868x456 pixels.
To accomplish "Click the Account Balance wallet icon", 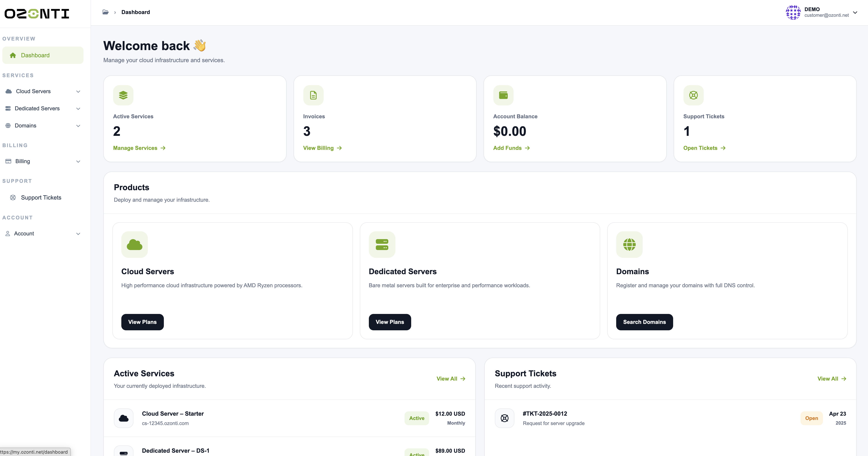I will 503,95.
